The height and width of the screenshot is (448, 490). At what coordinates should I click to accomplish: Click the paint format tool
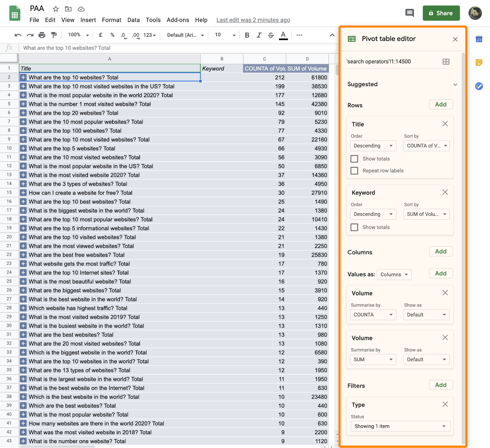tap(54, 35)
